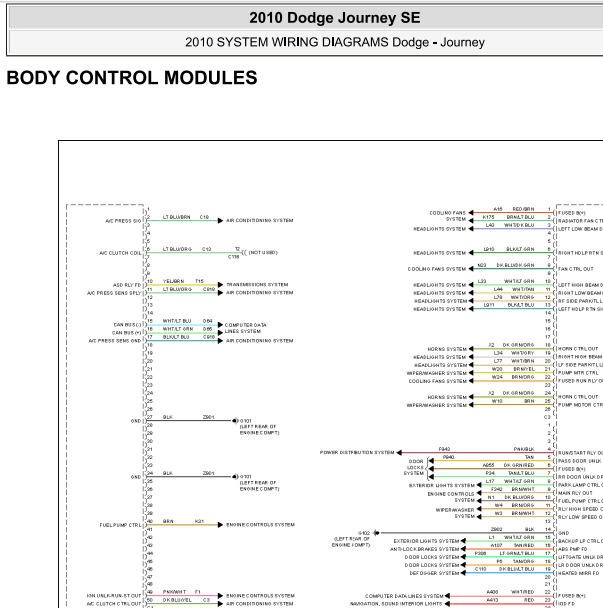Select the 'WHT/LT BLU' wire label at pin 15
The image size is (603, 608).
[x=177, y=321]
